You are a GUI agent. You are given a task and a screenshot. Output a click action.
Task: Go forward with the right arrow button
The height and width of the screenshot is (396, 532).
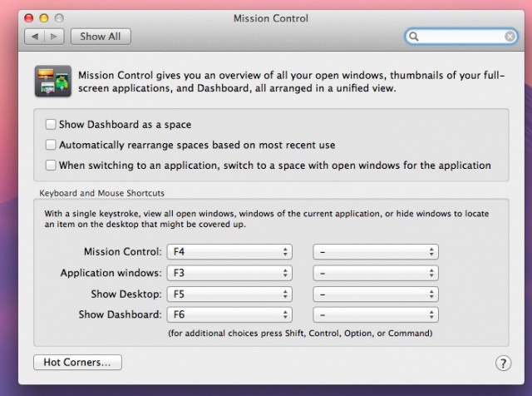click(54, 37)
